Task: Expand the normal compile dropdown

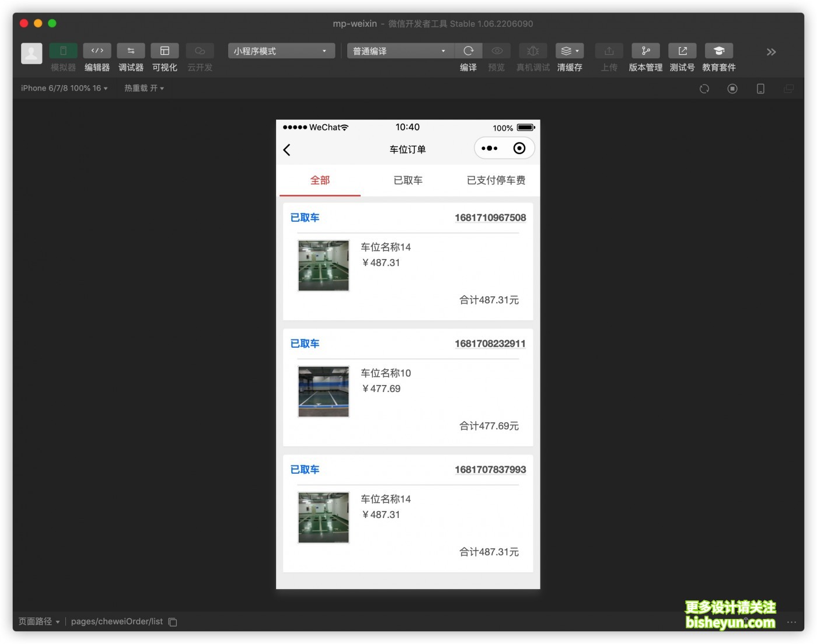Action: (x=399, y=51)
